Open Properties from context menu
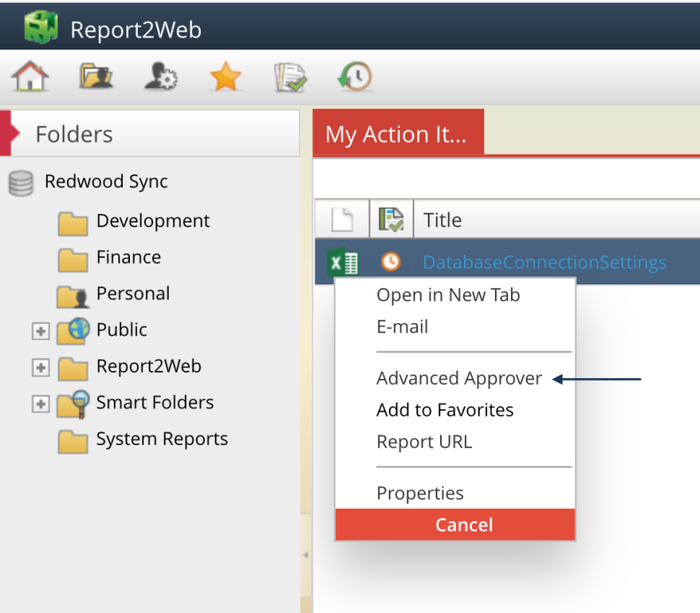 [x=420, y=493]
